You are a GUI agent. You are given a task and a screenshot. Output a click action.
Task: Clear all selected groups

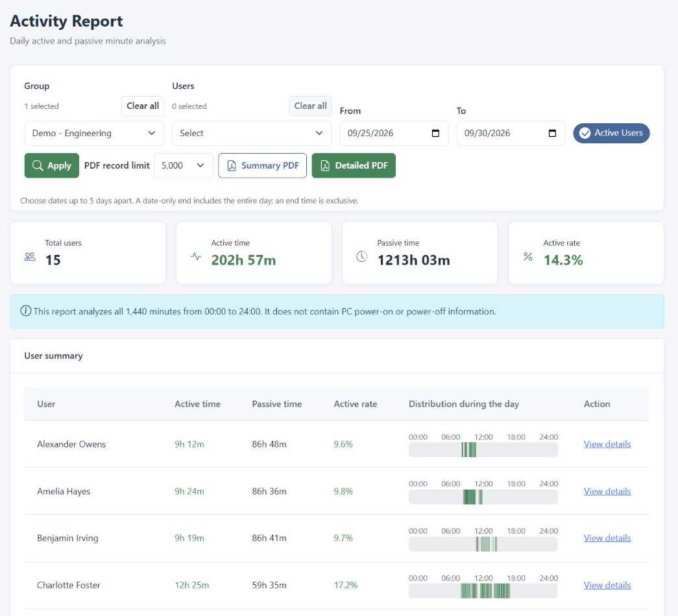tap(143, 106)
